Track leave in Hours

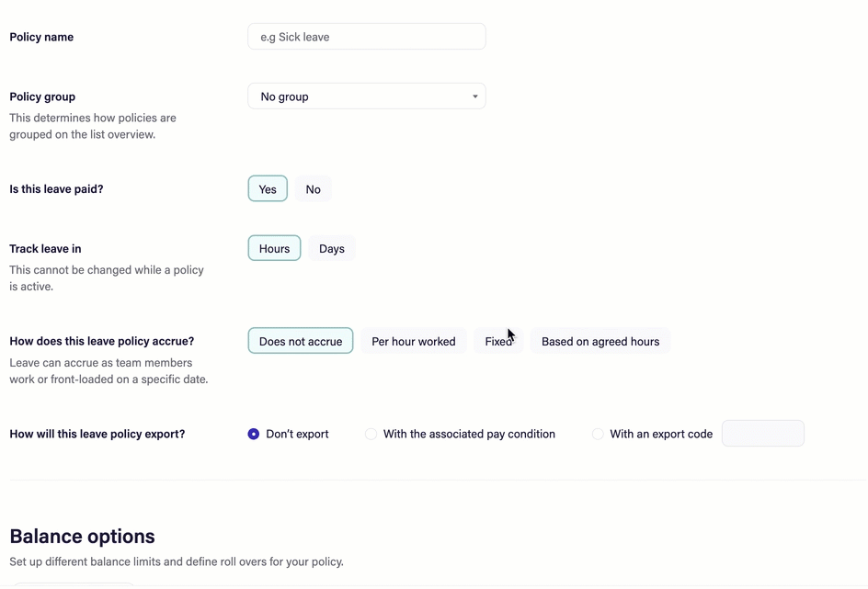pyautogui.click(x=274, y=248)
